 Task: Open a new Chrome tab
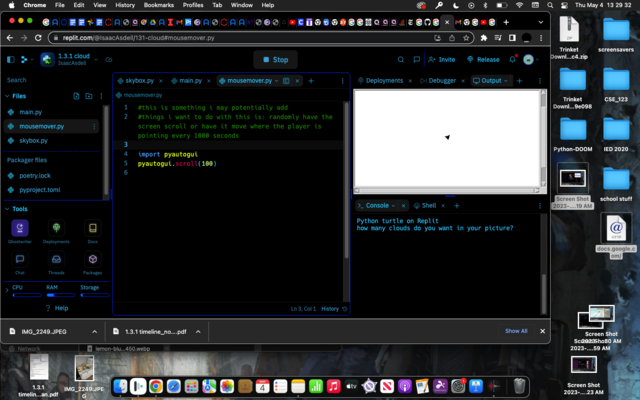click(506, 22)
